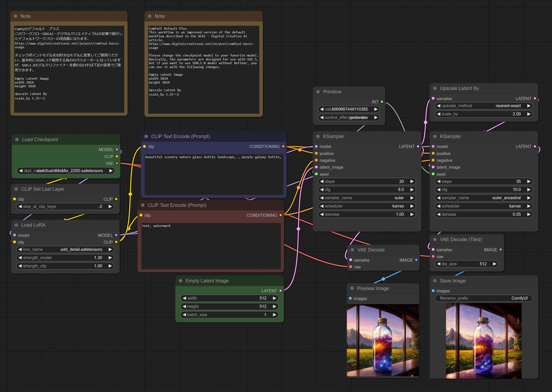Open the scheduler karras dropdown beside denoise 0.55
Screen dimensions: 552x392
tap(484, 206)
